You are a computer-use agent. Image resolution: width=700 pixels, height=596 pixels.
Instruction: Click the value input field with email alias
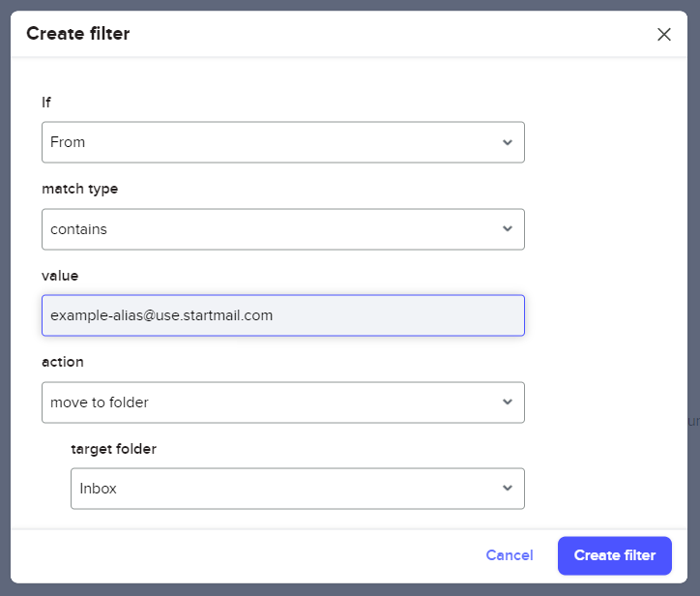point(283,315)
